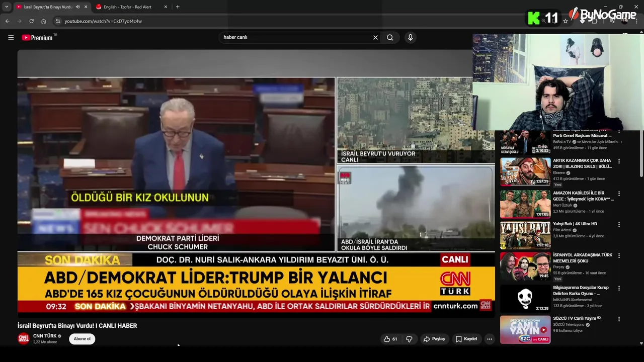Open 'İSPANYOL ARKADAŞIMA TÜRK MEEMELERİ' title

click(583, 258)
